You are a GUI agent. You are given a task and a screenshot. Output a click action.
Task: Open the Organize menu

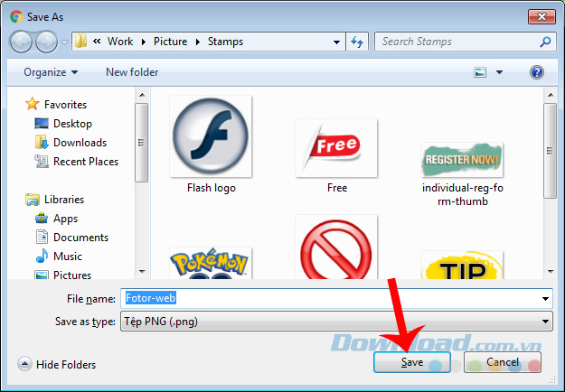pyautogui.click(x=51, y=72)
